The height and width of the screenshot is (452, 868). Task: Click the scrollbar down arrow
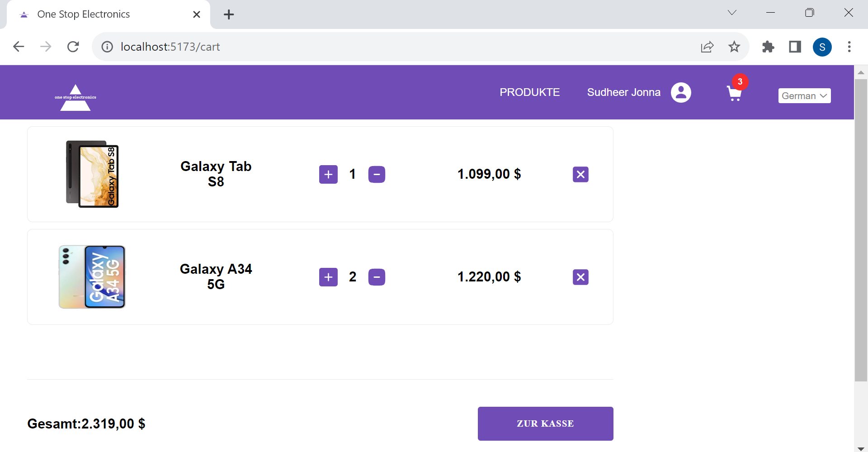pos(861,448)
